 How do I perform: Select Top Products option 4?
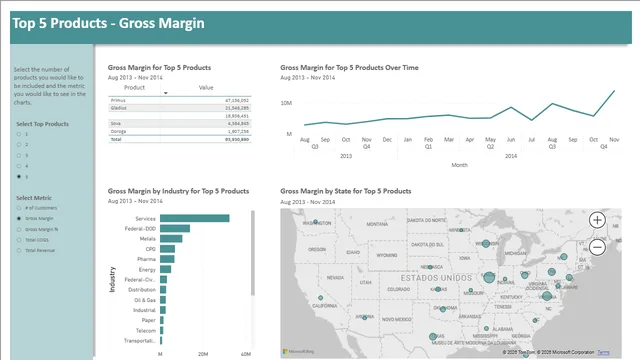19,166
